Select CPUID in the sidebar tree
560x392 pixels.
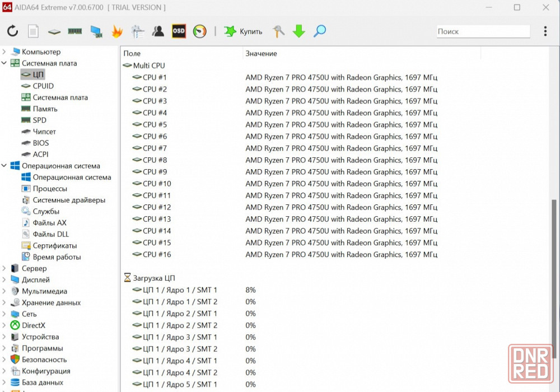[x=43, y=86]
